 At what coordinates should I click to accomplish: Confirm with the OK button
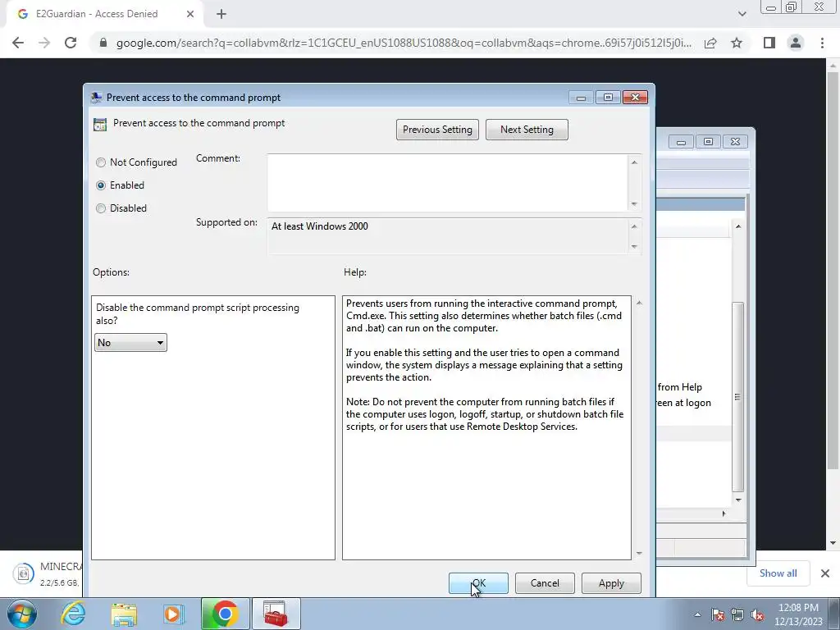(x=478, y=583)
